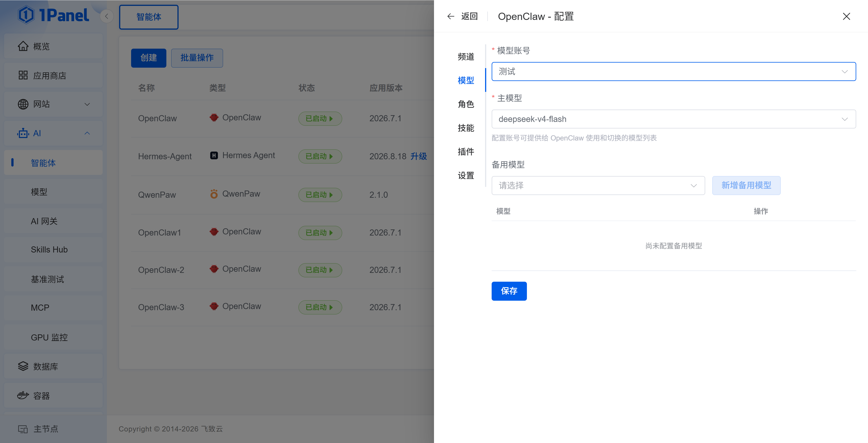Click the 已启动 status tag for OpenClaw
This screenshot has height=443, width=868.
(320, 119)
